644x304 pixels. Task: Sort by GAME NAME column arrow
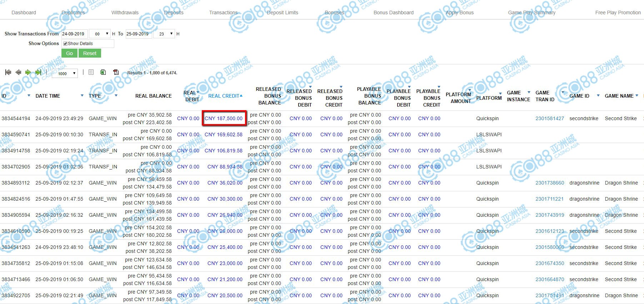coord(636,95)
